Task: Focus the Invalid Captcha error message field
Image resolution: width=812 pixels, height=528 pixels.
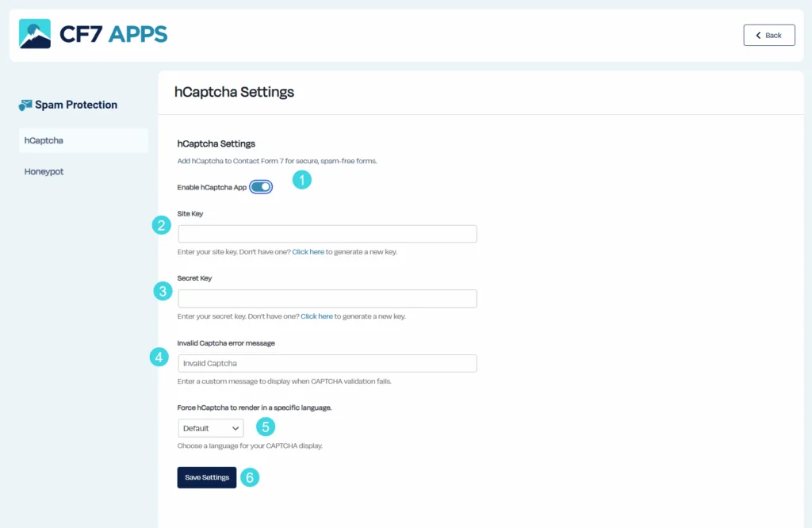Action: point(327,363)
